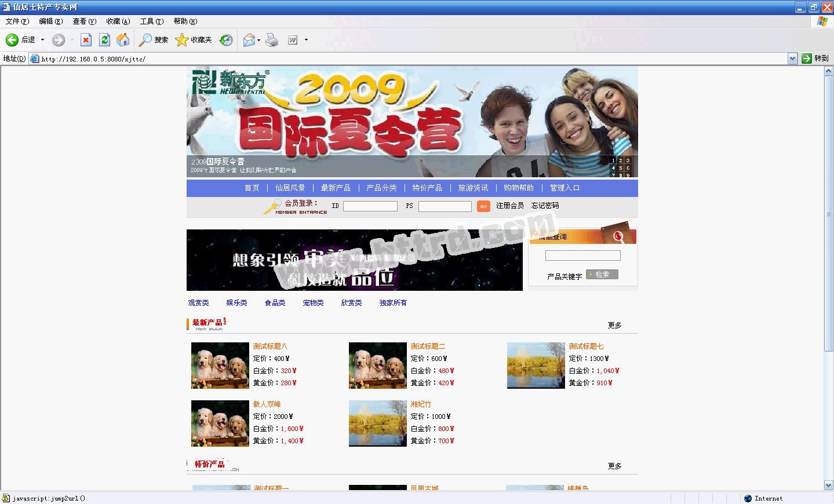Click the orange GO login button
The height and width of the screenshot is (504, 834).
(x=483, y=206)
